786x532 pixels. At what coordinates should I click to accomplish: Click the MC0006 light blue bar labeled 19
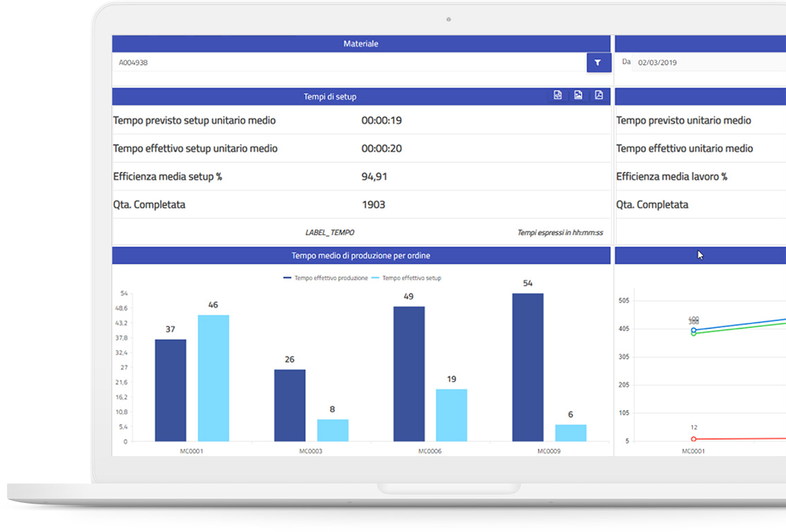[x=452, y=416]
